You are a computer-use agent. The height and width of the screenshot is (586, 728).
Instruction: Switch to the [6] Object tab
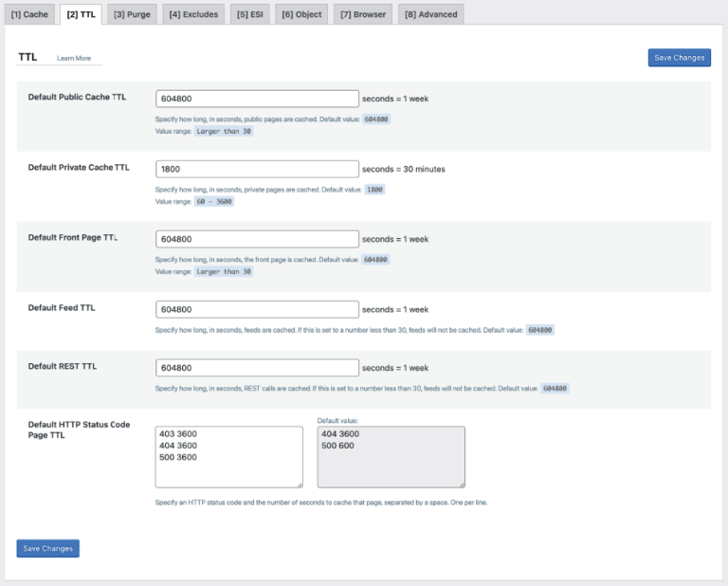[x=301, y=14]
